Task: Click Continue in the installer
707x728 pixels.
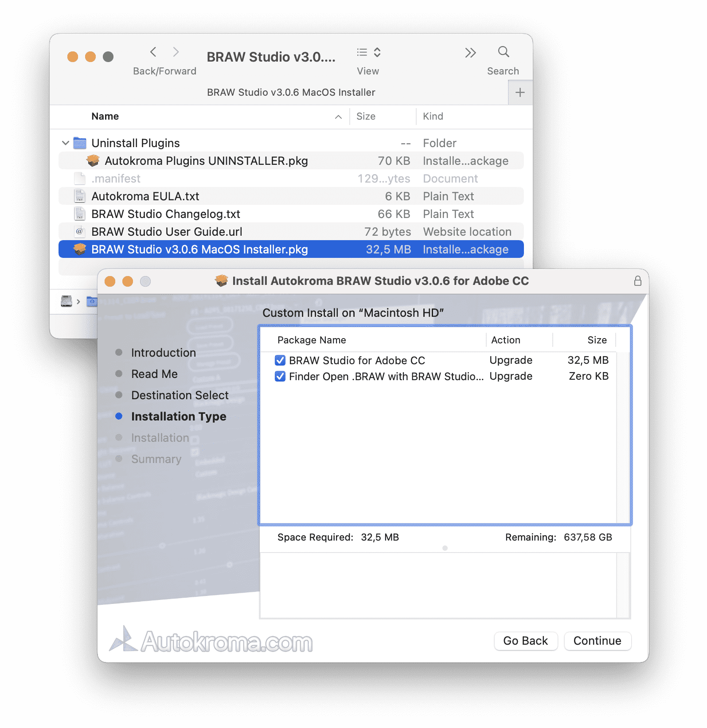Action: click(x=598, y=641)
